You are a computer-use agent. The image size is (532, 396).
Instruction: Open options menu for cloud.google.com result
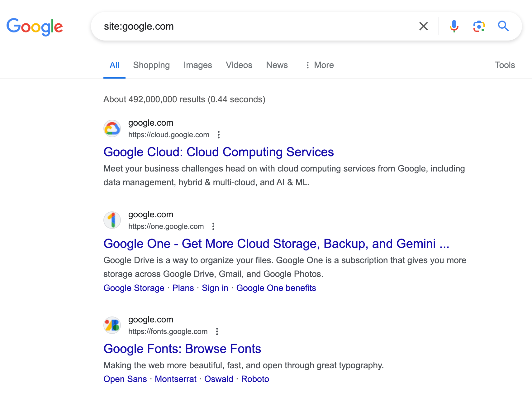(219, 135)
